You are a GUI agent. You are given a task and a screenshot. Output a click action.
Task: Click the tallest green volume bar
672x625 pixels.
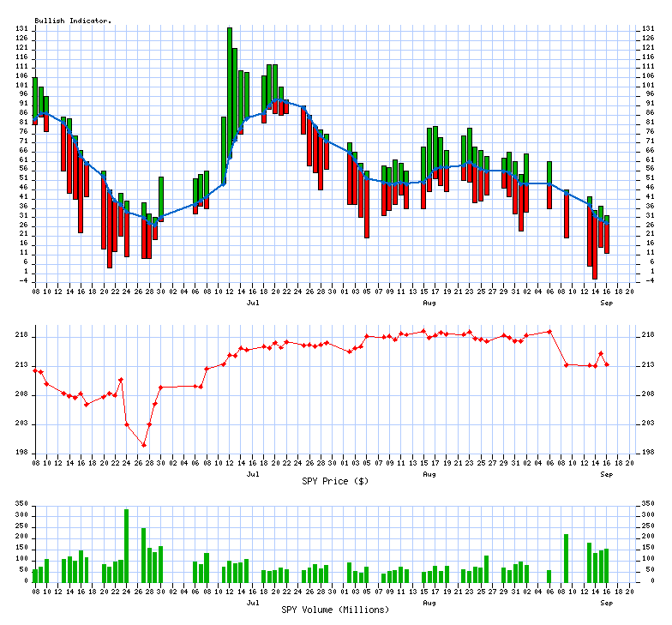(x=126, y=545)
